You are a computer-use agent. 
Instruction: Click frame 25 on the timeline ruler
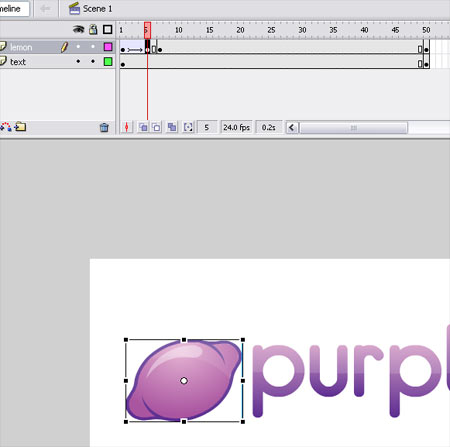click(x=271, y=30)
